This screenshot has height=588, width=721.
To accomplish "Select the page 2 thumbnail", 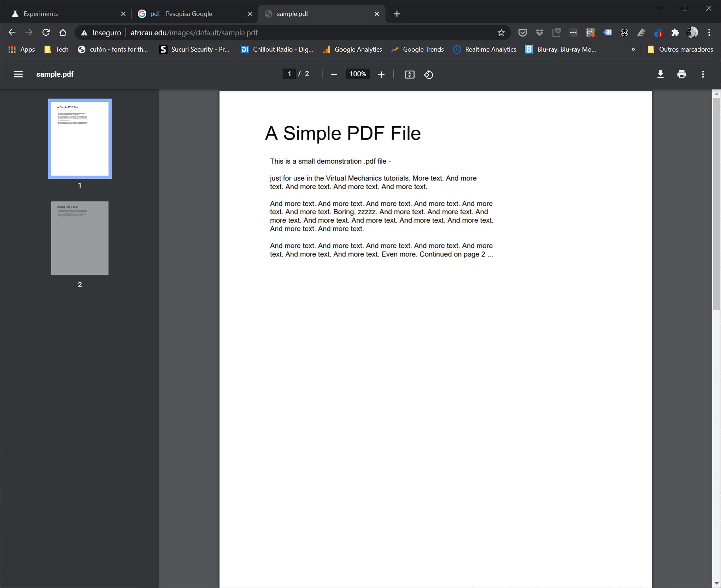I will (x=80, y=238).
